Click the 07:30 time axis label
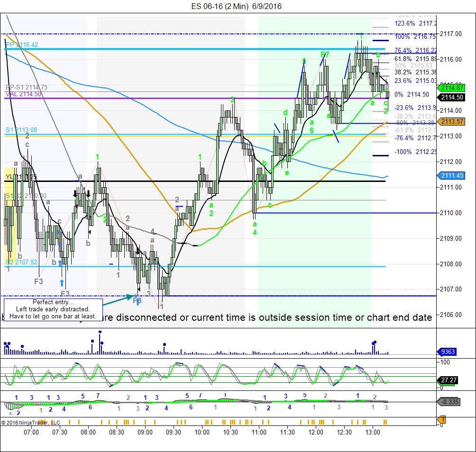 coord(60,432)
